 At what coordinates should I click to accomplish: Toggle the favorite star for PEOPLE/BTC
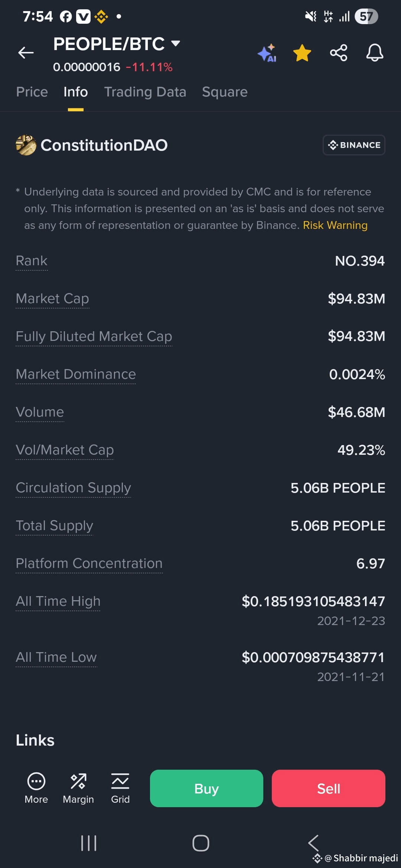click(302, 53)
